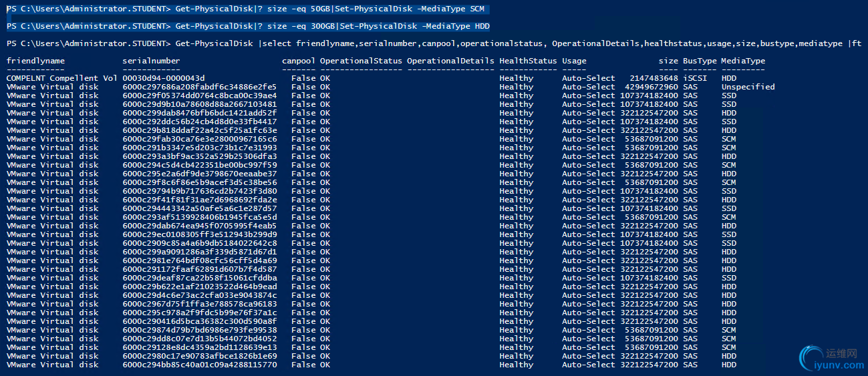Click the OperationalStatus column header
This screenshot has height=376, width=868.
(x=361, y=61)
